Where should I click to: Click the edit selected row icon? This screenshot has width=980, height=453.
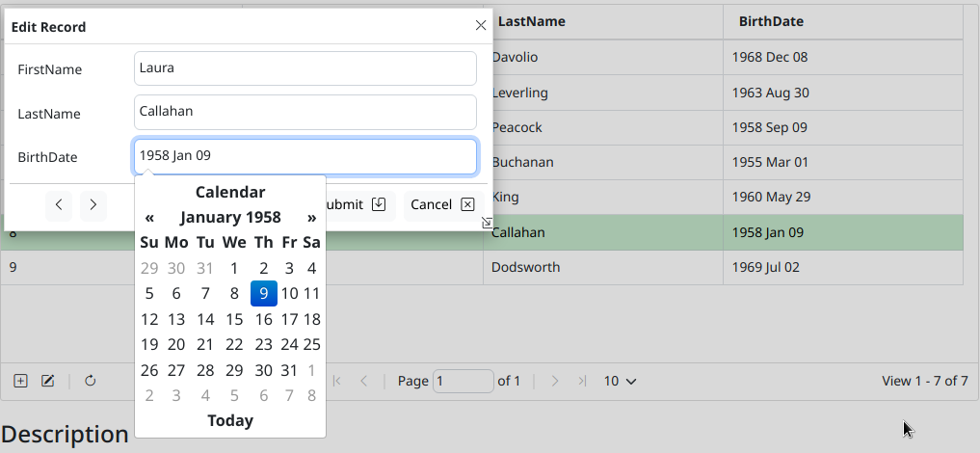coord(47,381)
